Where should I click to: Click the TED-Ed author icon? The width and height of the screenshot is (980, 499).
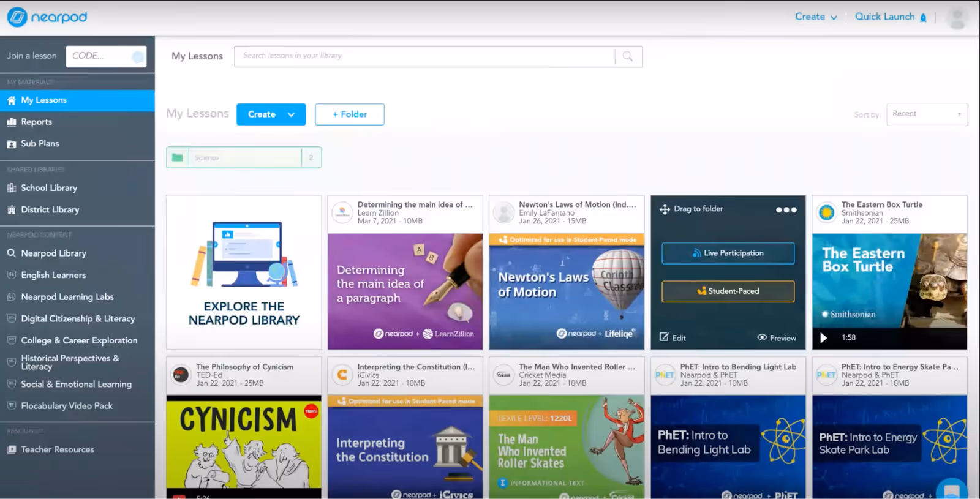tap(180, 375)
